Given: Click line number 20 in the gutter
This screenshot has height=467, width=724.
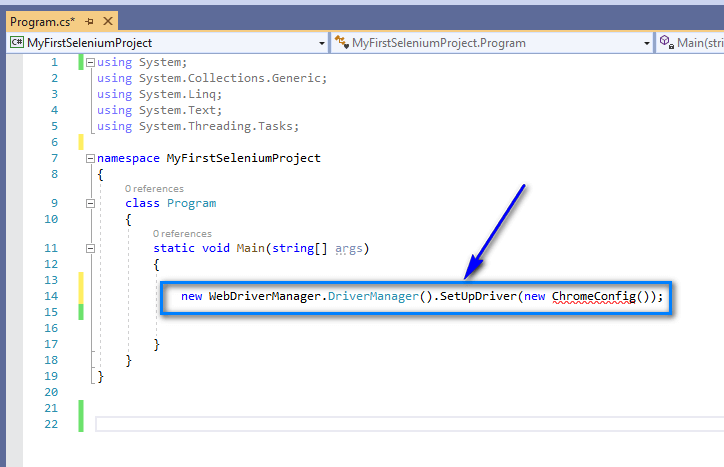Looking at the screenshot, I should (x=51, y=392).
